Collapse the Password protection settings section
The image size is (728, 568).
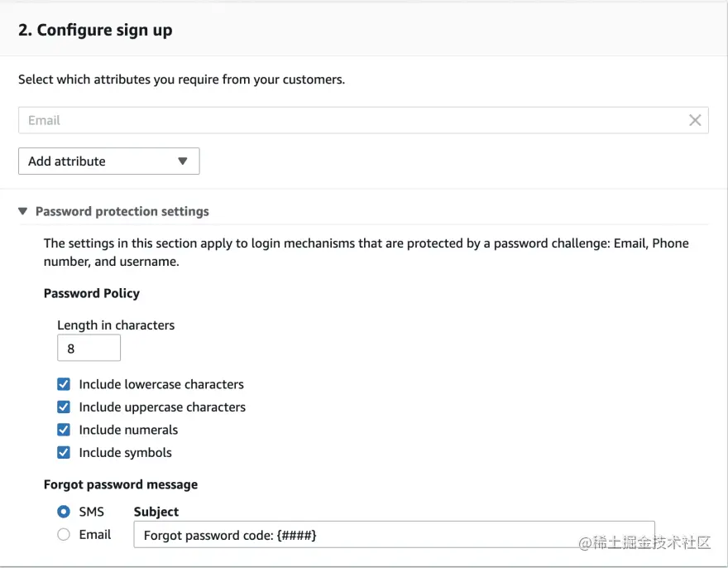tap(23, 212)
